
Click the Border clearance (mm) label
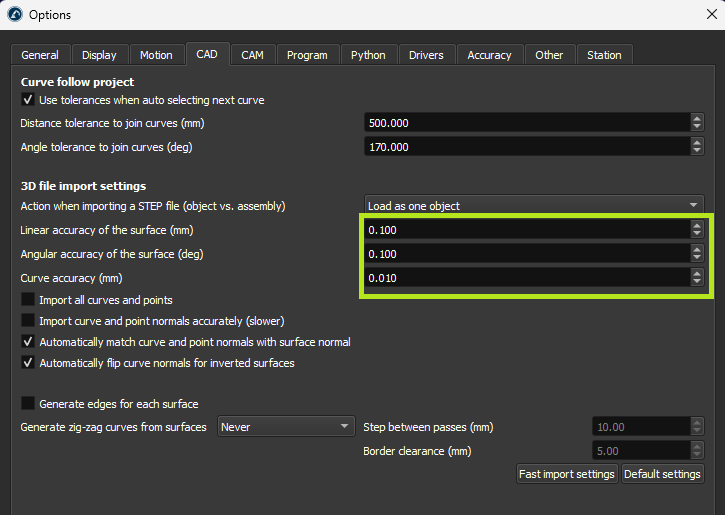coord(417,451)
